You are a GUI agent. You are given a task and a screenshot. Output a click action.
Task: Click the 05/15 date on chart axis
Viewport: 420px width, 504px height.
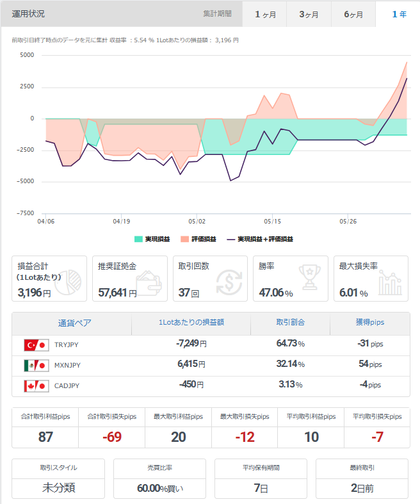[272, 222]
